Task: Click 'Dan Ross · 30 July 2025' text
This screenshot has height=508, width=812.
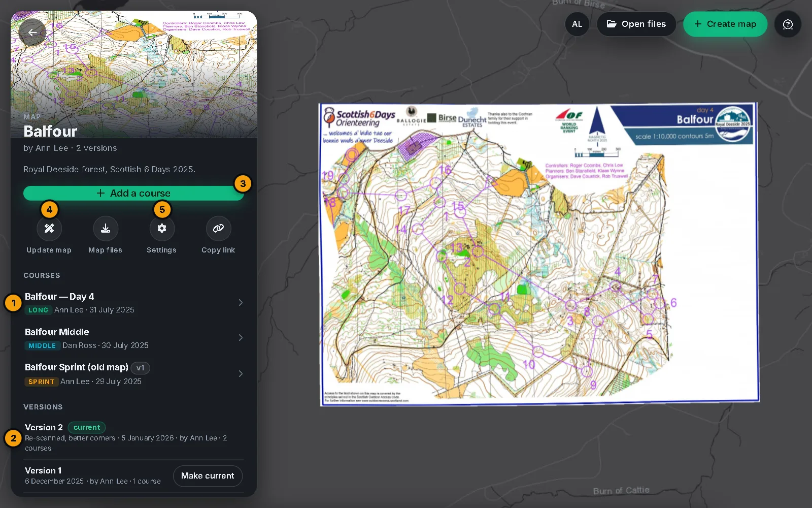Action: pos(106,345)
